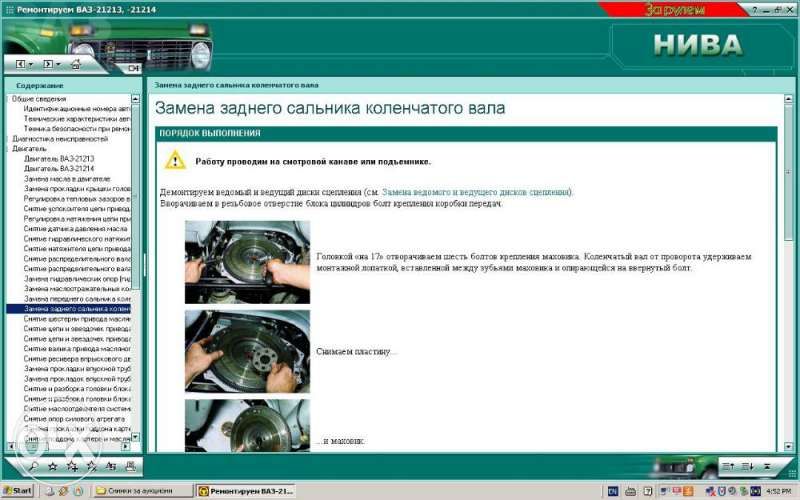This screenshot has height=500, width=800.
Task: Open the Forward history dropdown arrow
Action: [x=58, y=65]
